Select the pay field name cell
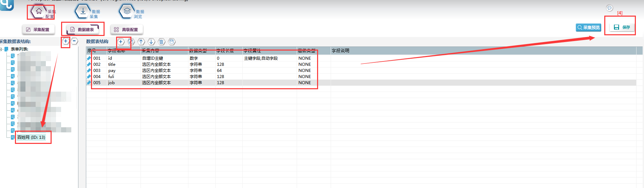This screenshot has width=644, height=188. tap(124, 71)
